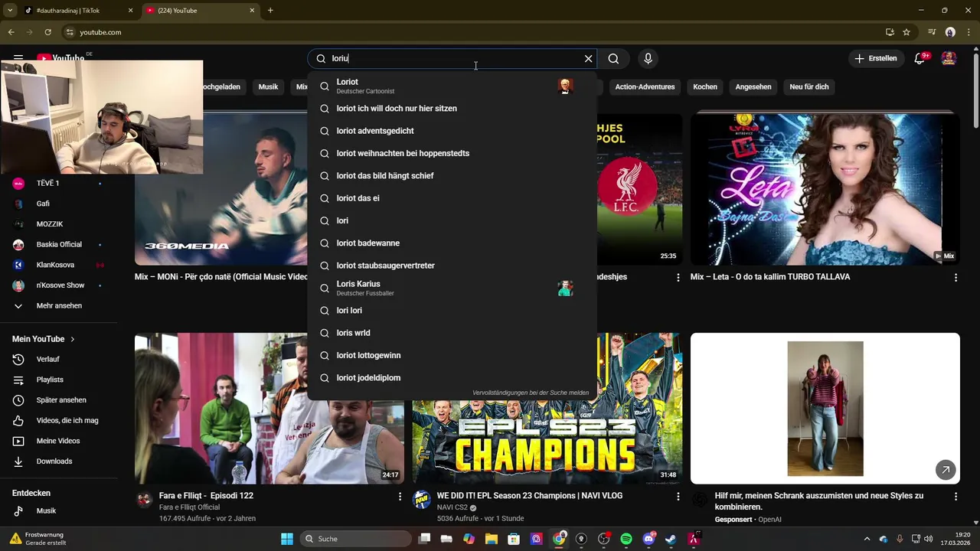Open the Leta TURBO TALLAVA thumbnail

pos(825,189)
